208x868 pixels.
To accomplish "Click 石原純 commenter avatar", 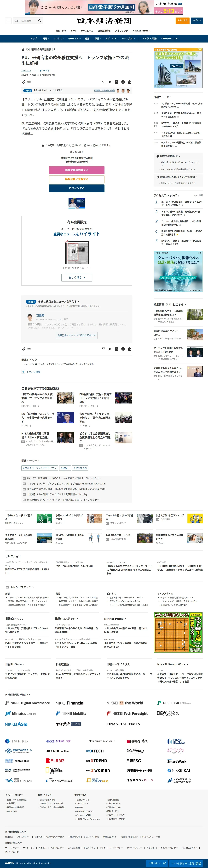I will click(30, 317).
